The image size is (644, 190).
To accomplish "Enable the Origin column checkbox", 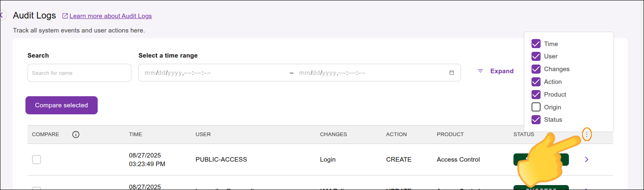I will 536,107.
